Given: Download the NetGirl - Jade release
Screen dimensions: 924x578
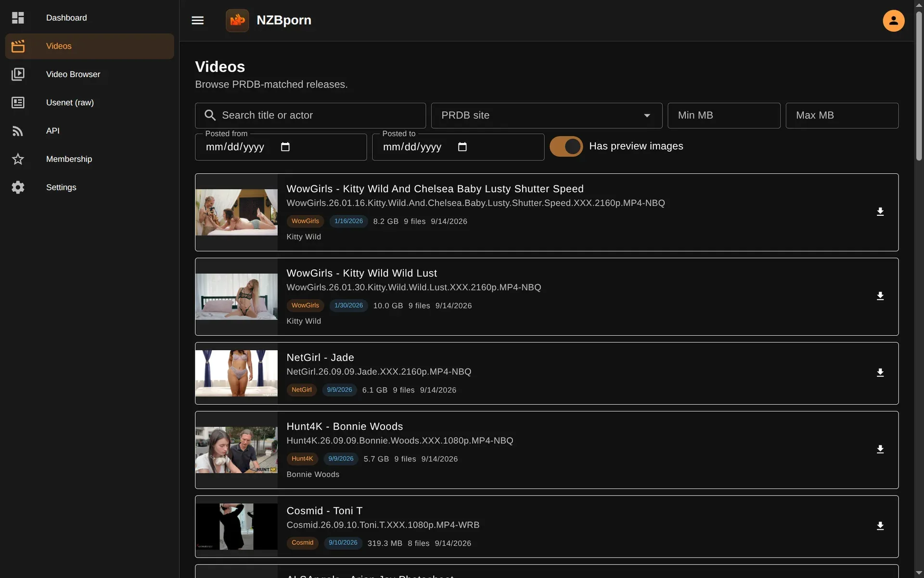Looking at the screenshot, I should pyautogui.click(x=880, y=373).
